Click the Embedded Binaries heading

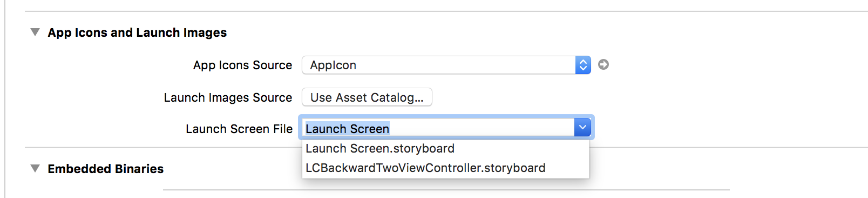click(106, 169)
